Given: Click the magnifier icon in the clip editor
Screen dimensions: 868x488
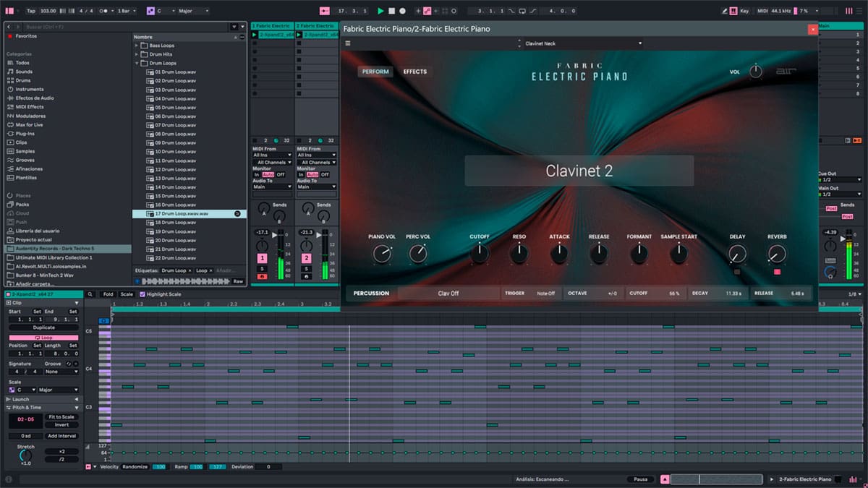Looking at the screenshot, I should (90, 294).
